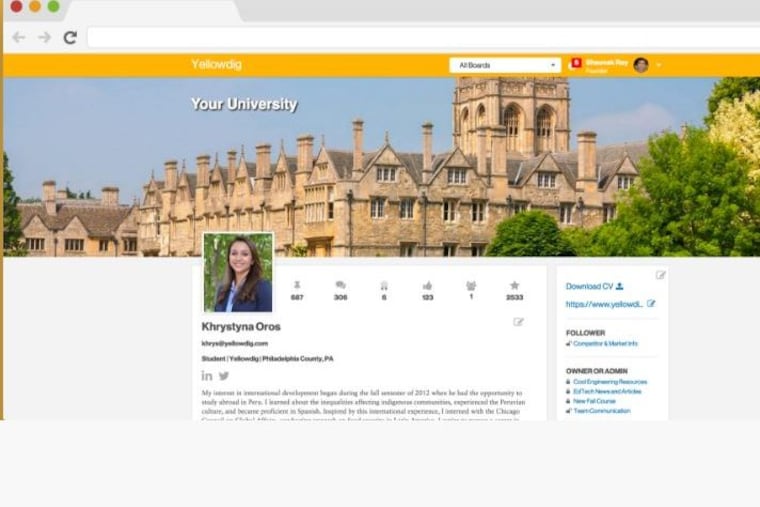The image size is (760, 507).
Task: Click the Download CV link
Action: click(594, 287)
